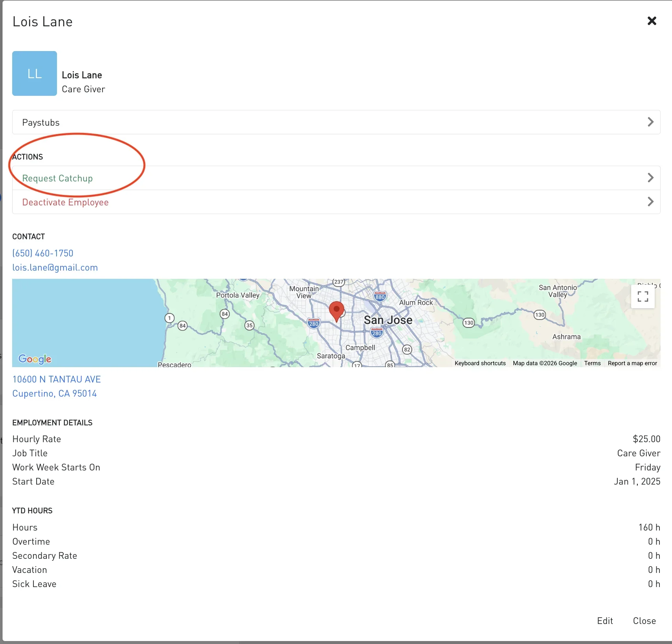The height and width of the screenshot is (644, 672).
Task: Select Deactivate Employee action
Action: click(336, 202)
